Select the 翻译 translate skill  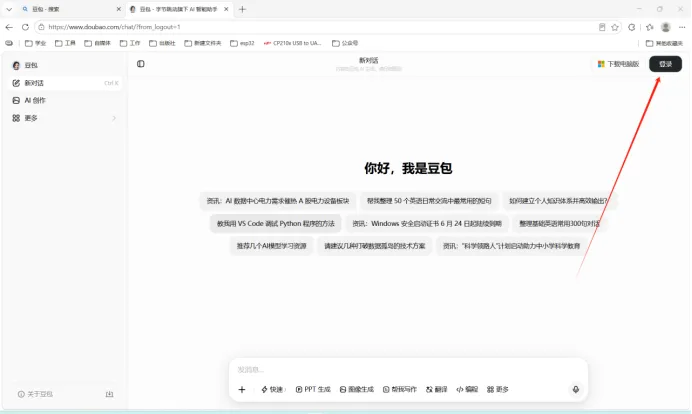[x=436, y=389]
